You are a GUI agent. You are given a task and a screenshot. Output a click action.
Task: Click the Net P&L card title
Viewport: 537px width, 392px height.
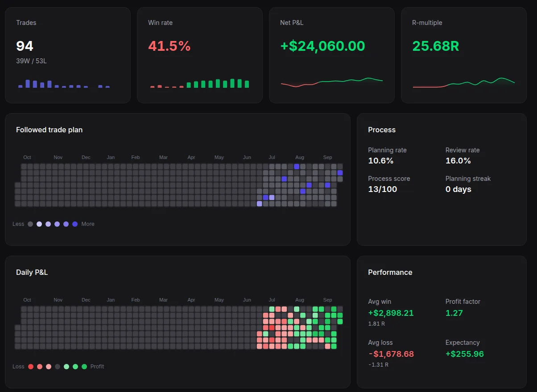(x=292, y=23)
